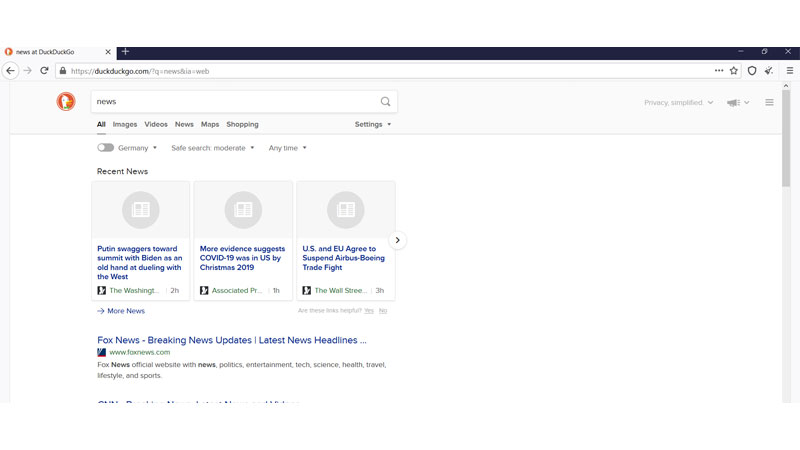The image size is (800, 450).
Task: Click the 'The Wall Stree...' source name
Action: coord(340,290)
